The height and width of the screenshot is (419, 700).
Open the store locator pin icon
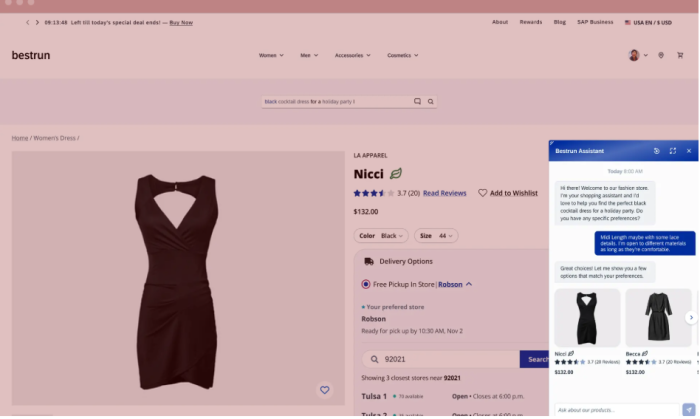661,55
